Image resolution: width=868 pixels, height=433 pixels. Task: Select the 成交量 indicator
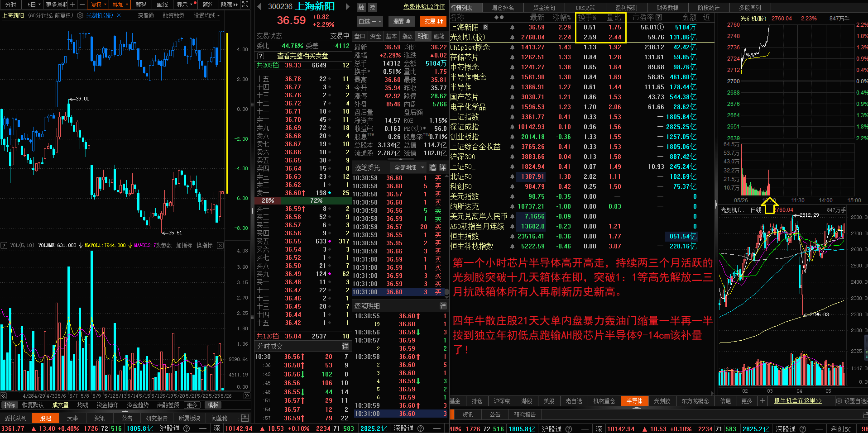click(x=60, y=405)
